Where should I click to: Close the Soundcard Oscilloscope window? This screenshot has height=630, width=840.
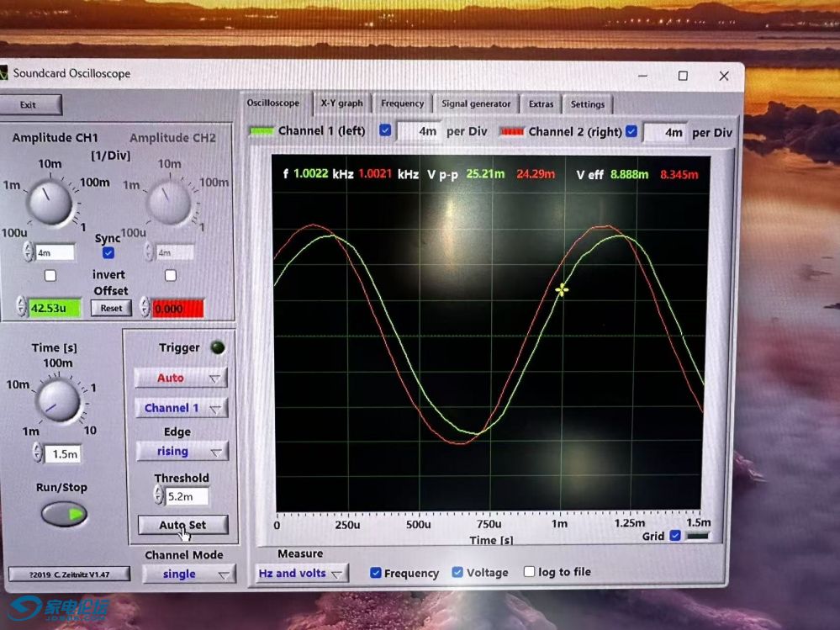(x=724, y=76)
